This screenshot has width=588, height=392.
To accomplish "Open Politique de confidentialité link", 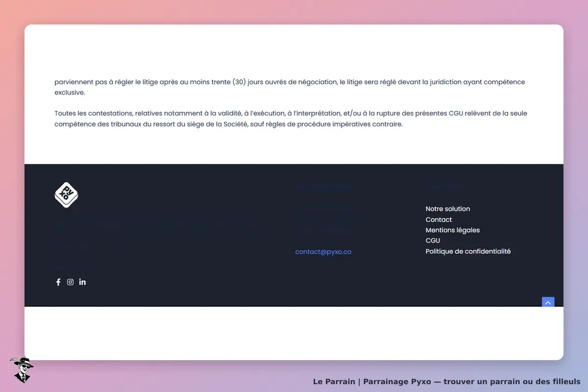I will point(468,251).
